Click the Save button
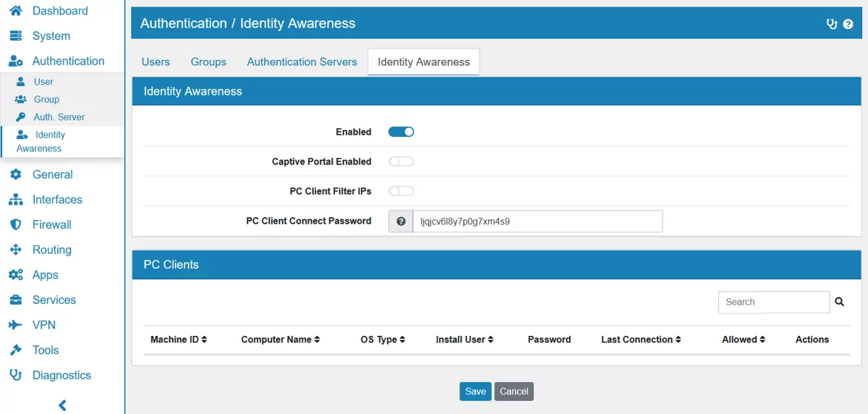Image resolution: width=868 pixels, height=414 pixels. 475,392
